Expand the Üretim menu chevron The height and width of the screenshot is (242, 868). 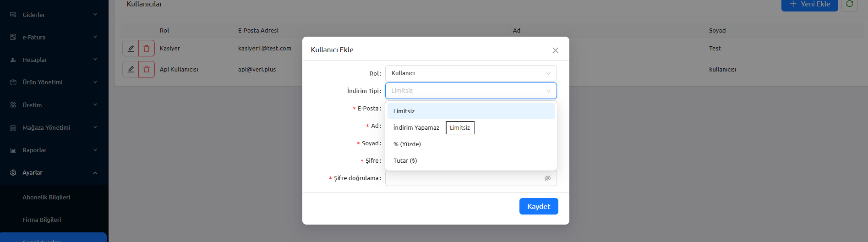95,104
